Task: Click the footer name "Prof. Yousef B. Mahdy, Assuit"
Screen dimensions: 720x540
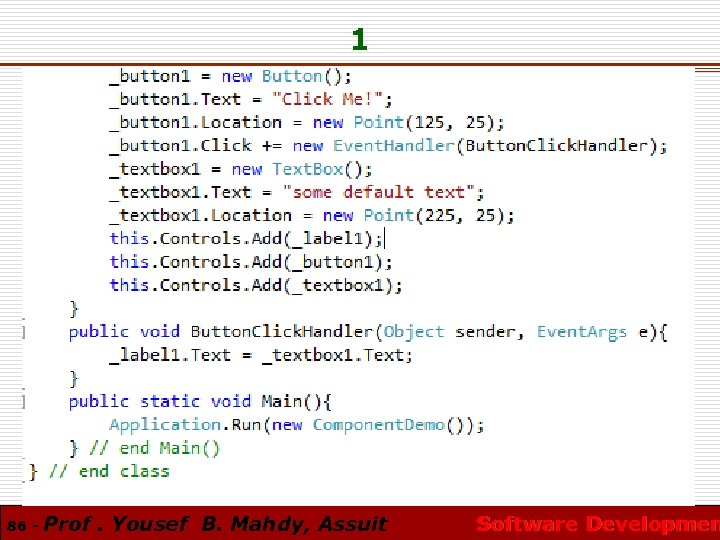Action: [216, 524]
